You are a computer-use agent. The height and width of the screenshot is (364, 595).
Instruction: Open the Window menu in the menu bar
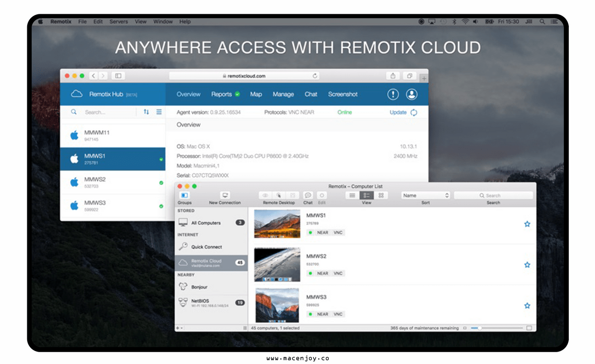click(163, 22)
